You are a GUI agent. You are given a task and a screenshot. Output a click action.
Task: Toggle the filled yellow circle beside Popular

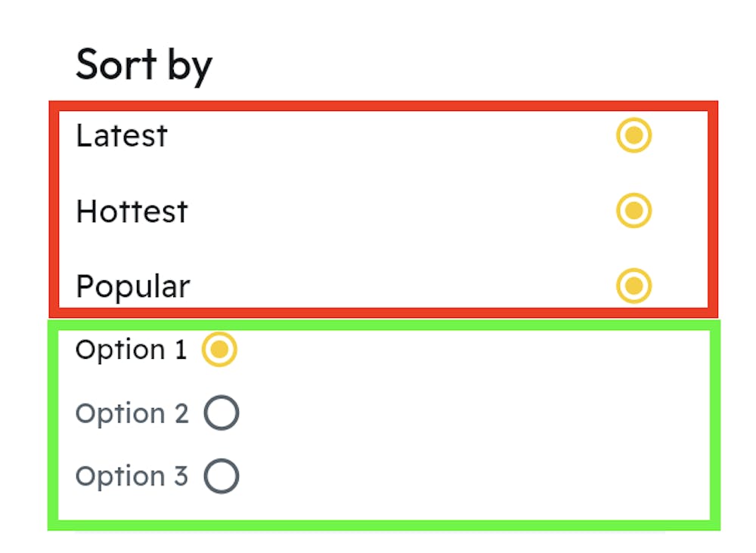pos(634,286)
